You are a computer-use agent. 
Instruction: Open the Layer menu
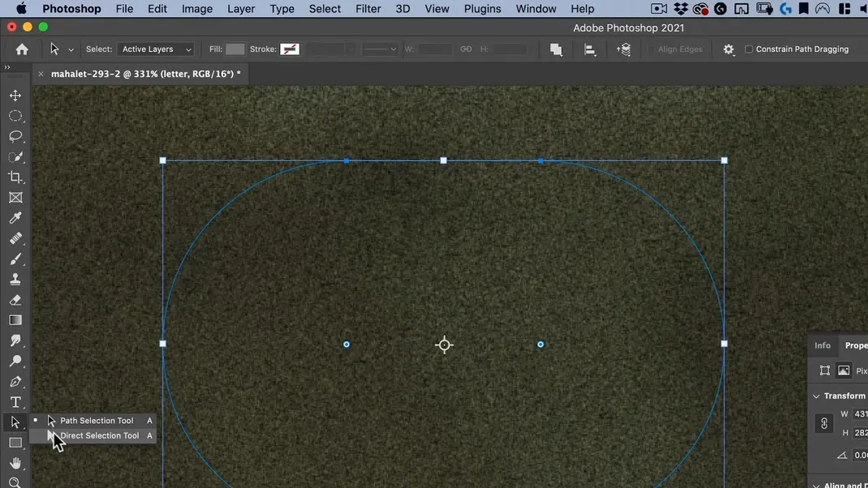(x=241, y=9)
